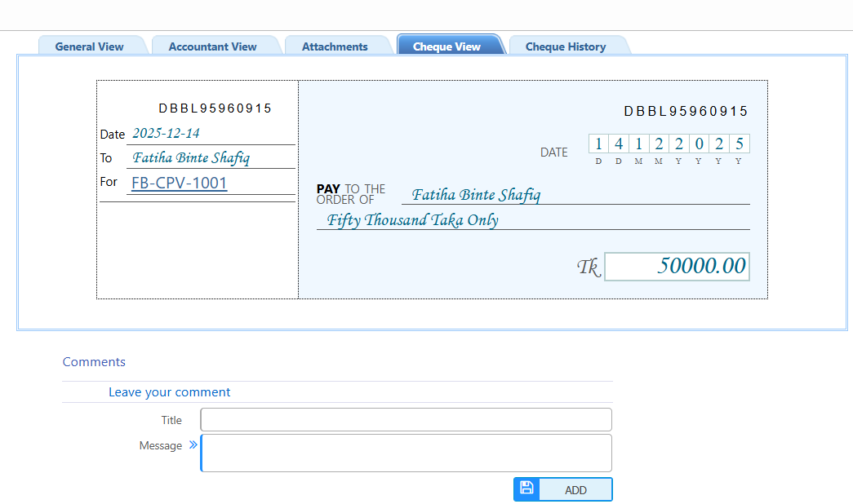Image resolution: width=853 pixels, height=504 pixels.
Task: Click the Tk currency symbol on cheque
Action: [x=588, y=267]
